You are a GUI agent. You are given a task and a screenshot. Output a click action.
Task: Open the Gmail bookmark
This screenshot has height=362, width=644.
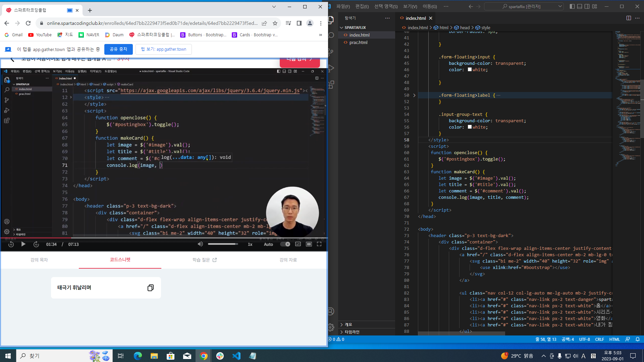click(x=14, y=35)
